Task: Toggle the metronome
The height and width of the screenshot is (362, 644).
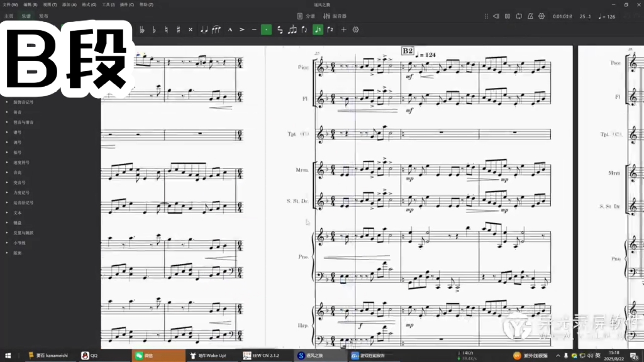Action: tap(530, 16)
